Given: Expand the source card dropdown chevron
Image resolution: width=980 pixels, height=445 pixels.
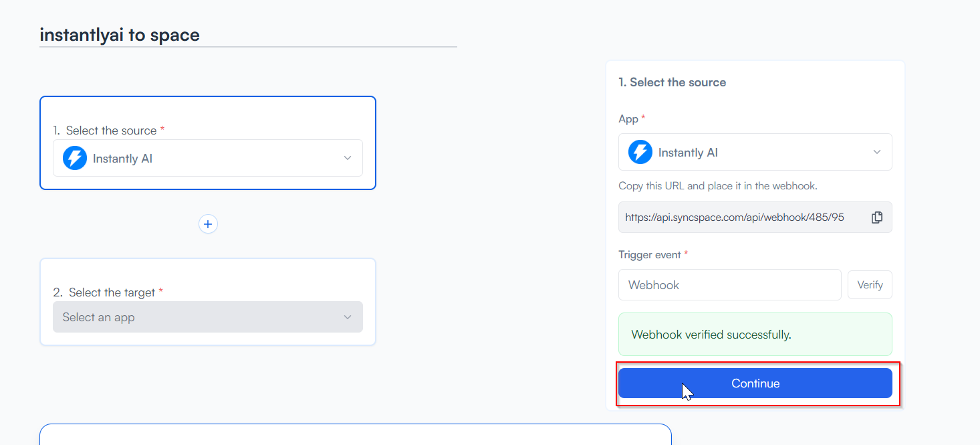Looking at the screenshot, I should point(348,159).
